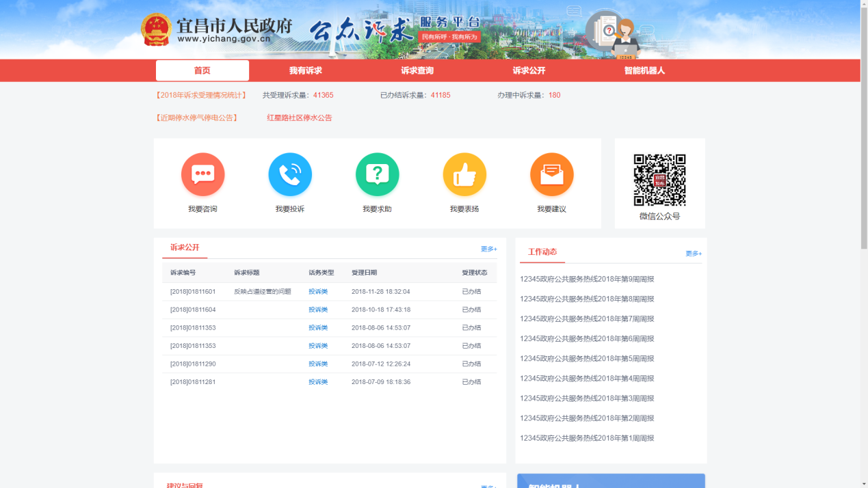Click date 2018-11-28 18:32:04
The height and width of the screenshot is (488, 868).
381,291
